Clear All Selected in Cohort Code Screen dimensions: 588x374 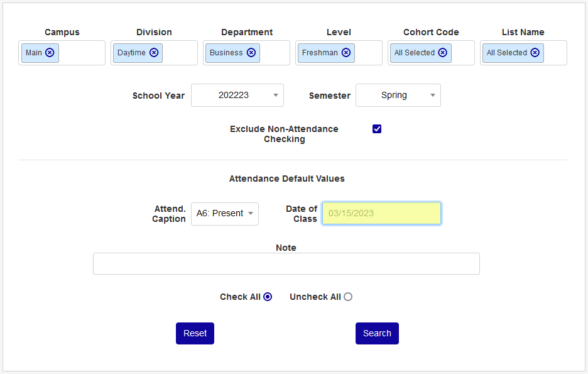(x=443, y=53)
